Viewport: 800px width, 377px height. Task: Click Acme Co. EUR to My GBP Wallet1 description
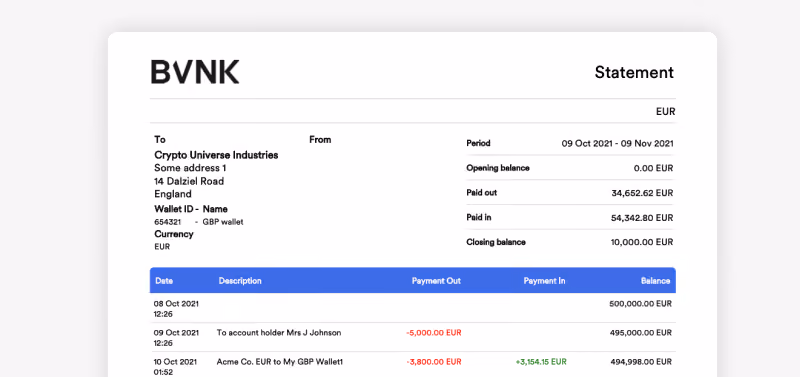(280, 362)
